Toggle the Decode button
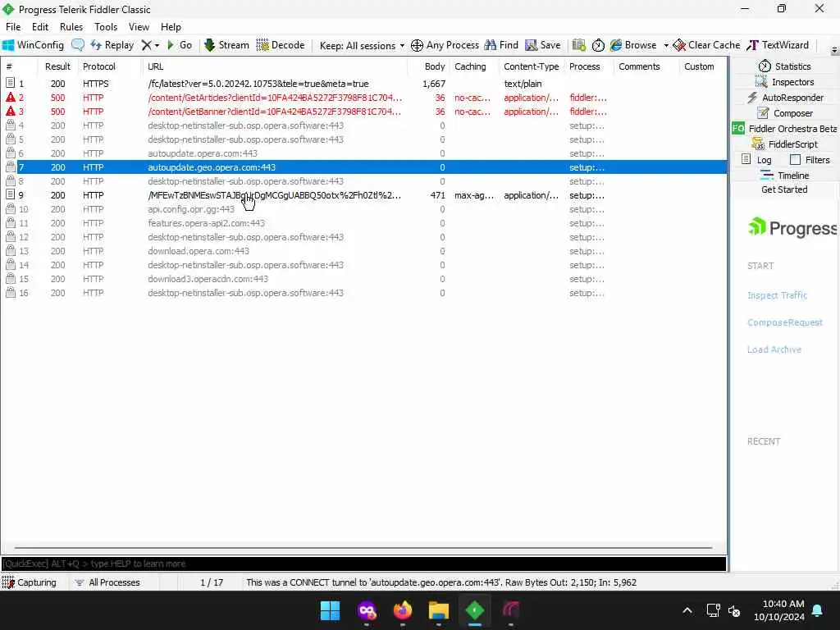840x630 pixels. [x=281, y=45]
